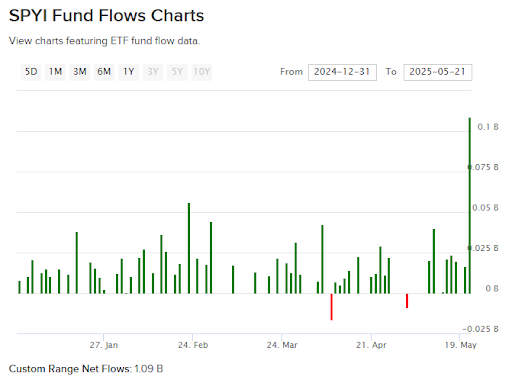The image size is (512, 383).
Task: Click the 'From' label
Action: 291,72
